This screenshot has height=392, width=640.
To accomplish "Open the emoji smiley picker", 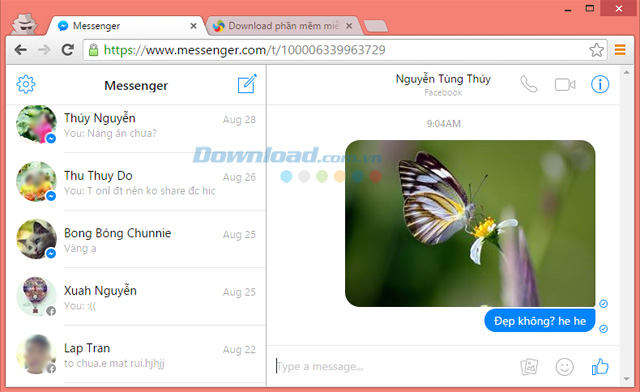I will (564, 367).
